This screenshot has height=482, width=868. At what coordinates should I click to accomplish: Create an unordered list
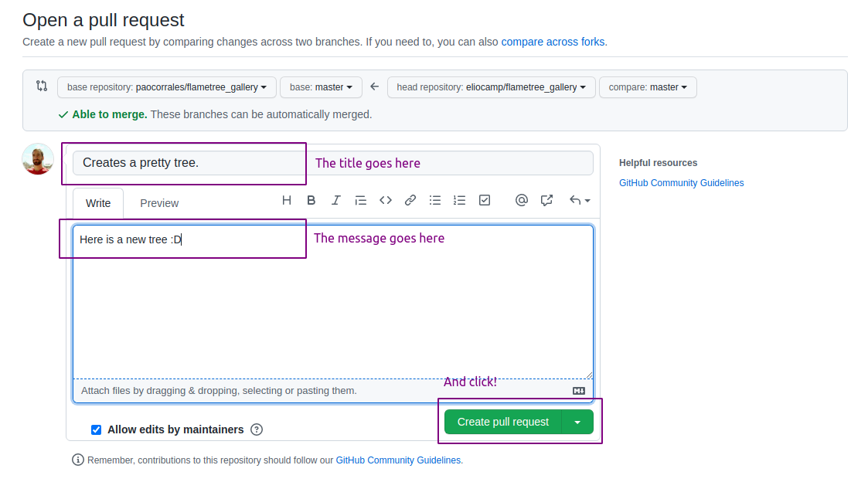click(434, 200)
